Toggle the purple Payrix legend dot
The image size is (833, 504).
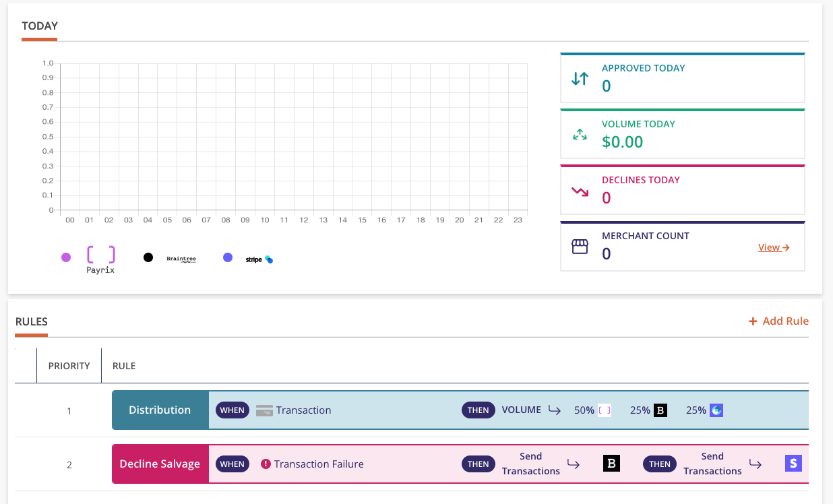[66, 257]
